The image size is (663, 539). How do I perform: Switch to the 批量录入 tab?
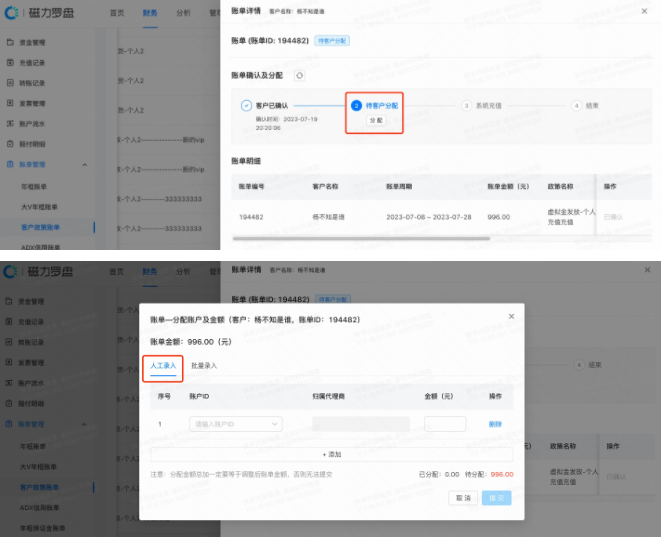click(x=204, y=366)
